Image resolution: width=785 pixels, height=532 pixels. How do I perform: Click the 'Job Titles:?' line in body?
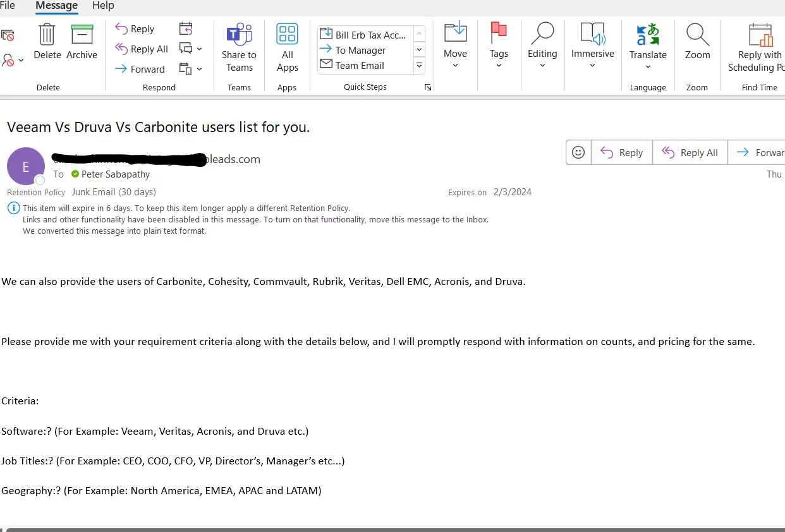(x=173, y=461)
